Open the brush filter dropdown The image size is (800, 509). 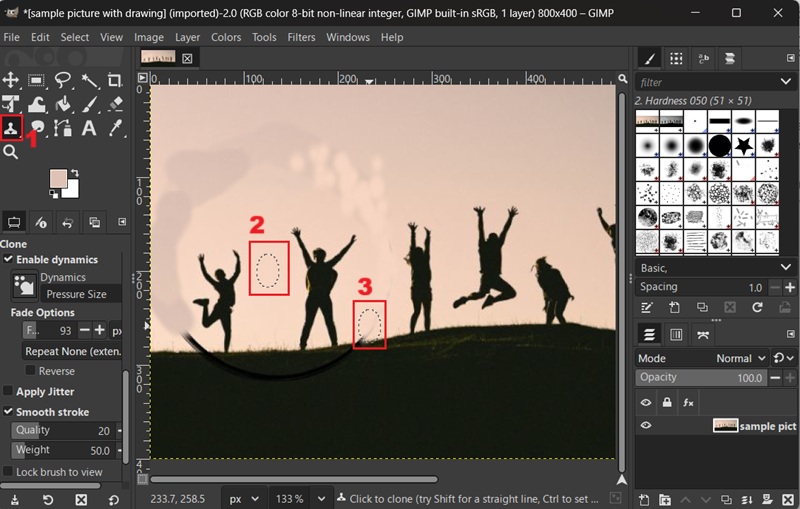point(786,82)
